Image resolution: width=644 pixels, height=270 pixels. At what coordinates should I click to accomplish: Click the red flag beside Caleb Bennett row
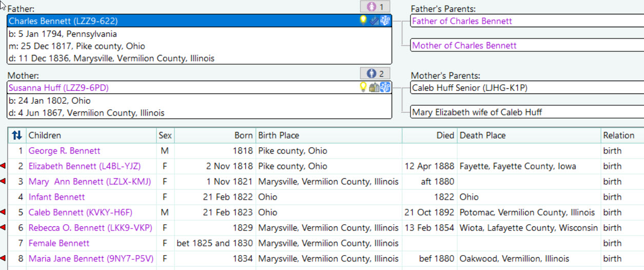(x=3, y=212)
